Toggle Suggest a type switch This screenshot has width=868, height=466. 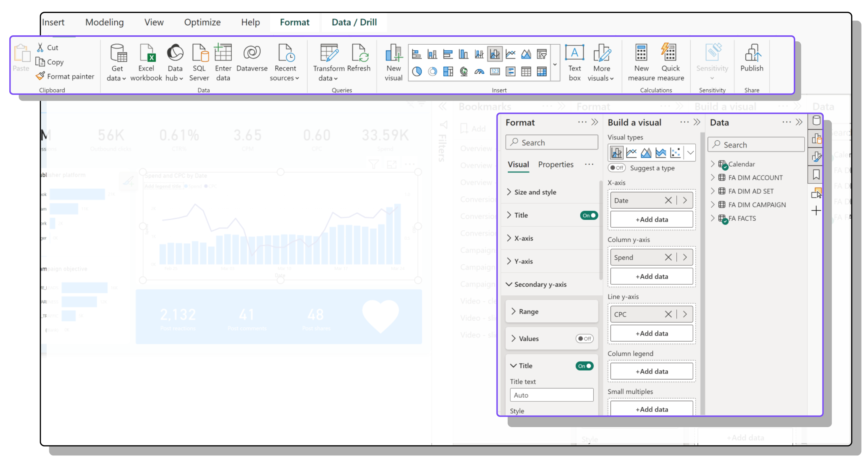616,168
